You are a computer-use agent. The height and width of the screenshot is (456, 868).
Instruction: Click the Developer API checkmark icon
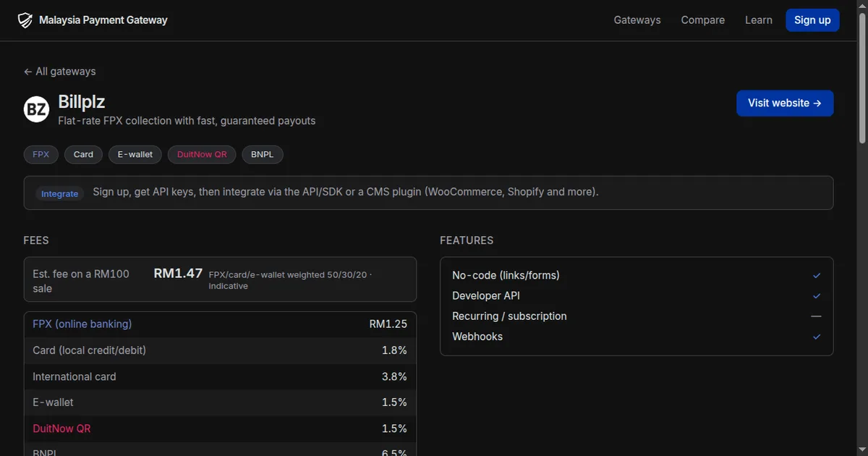(817, 296)
